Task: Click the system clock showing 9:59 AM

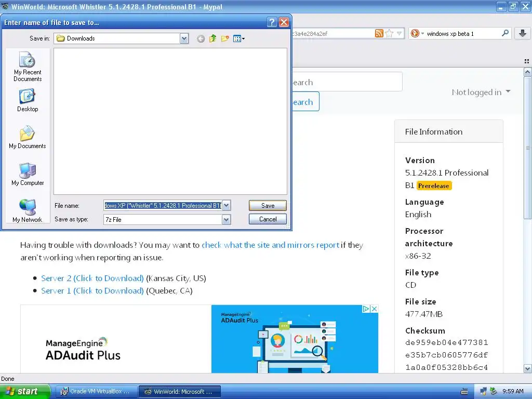Action: coord(513,392)
